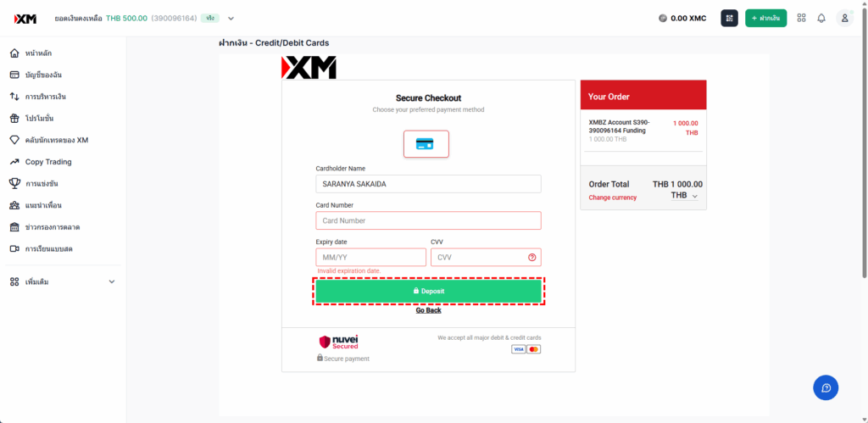
Task: Expand the account selector chevron in header
Action: click(x=231, y=19)
